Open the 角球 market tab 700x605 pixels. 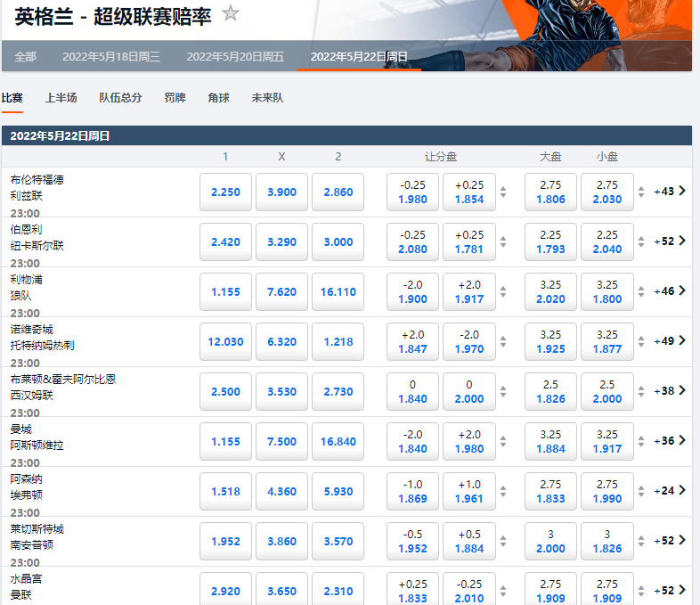tap(219, 98)
